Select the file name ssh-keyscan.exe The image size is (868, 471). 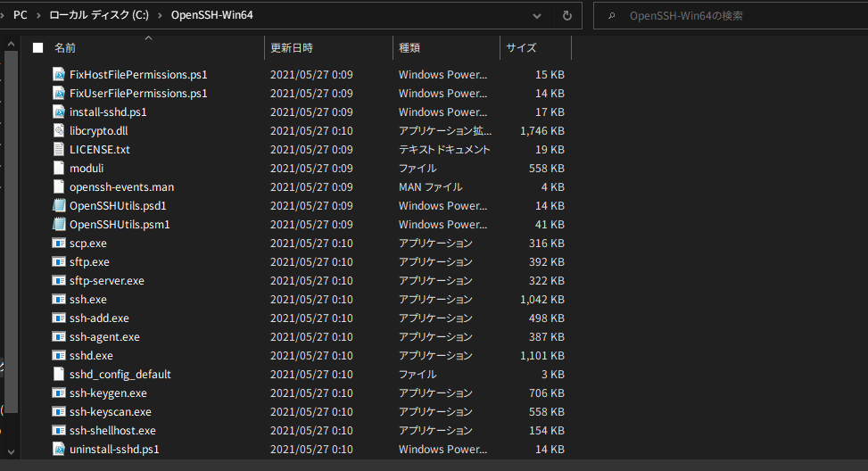coord(111,412)
